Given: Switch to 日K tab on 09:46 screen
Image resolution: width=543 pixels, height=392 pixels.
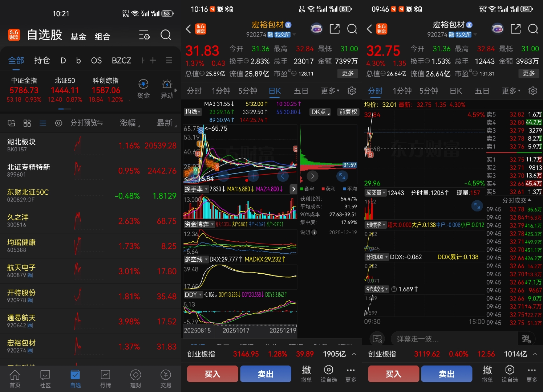Looking at the screenshot, I should 455,91.
